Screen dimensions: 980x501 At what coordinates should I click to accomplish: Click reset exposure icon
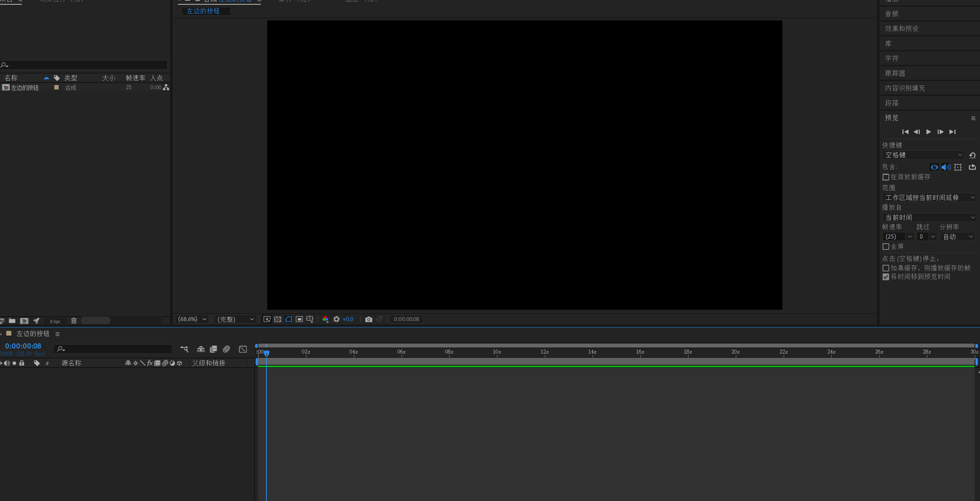click(x=336, y=319)
